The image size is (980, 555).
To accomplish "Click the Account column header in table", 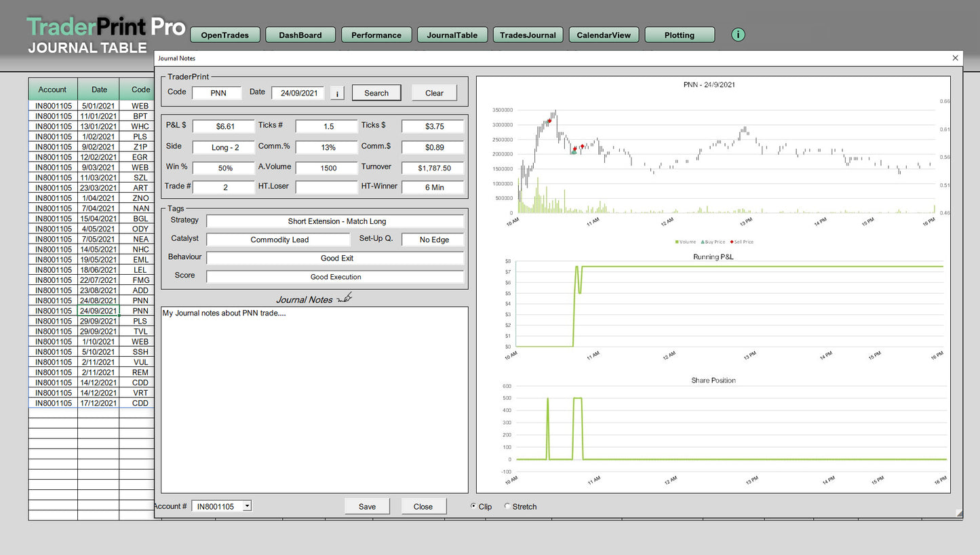I will (52, 90).
